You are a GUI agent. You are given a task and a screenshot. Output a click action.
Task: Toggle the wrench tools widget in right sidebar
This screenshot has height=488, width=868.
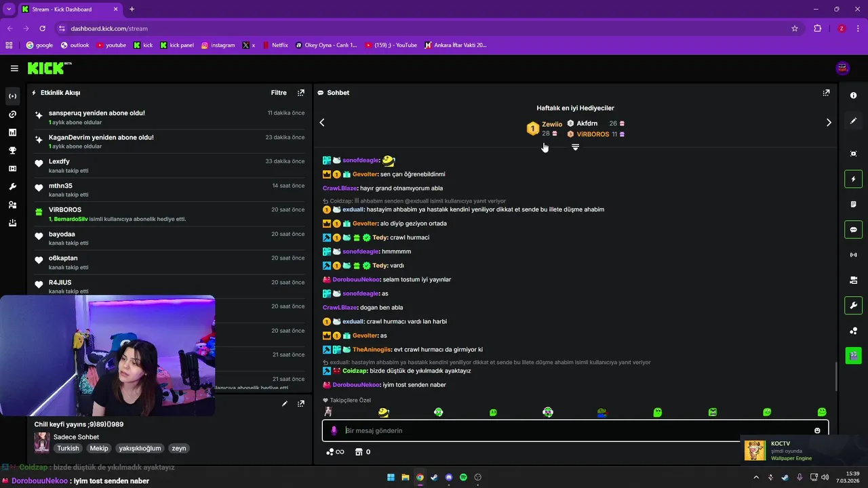(x=854, y=306)
